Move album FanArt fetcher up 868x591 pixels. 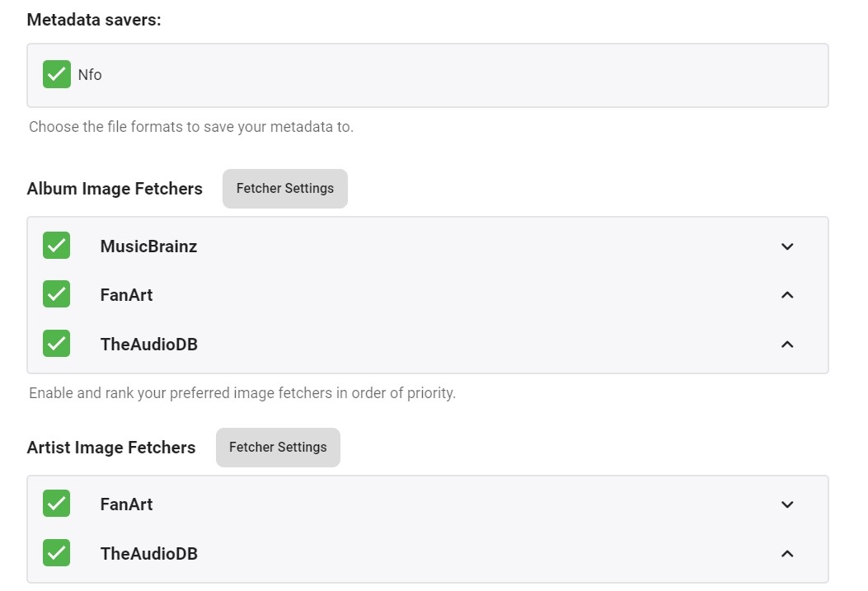787,295
